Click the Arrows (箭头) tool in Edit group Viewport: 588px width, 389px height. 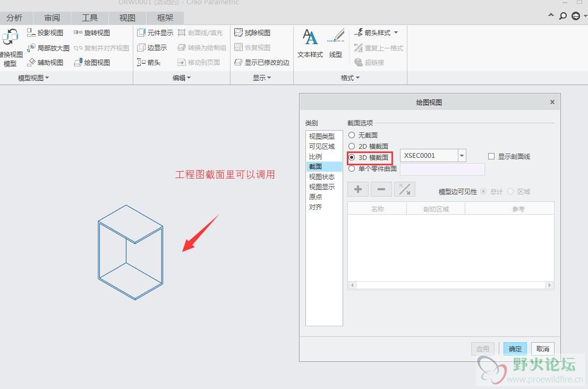click(149, 62)
